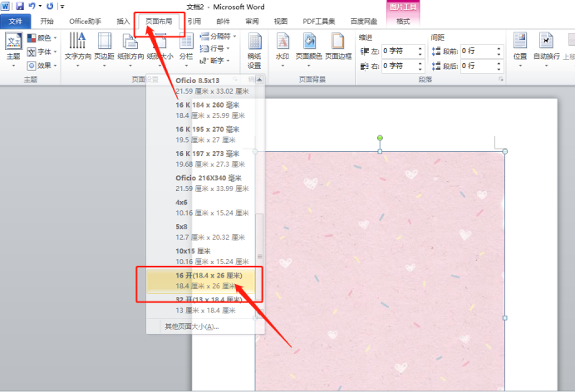The height and width of the screenshot is (392, 575).
Task: Click the 页面边框 page borders icon
Action: click(x=338, y=47)
